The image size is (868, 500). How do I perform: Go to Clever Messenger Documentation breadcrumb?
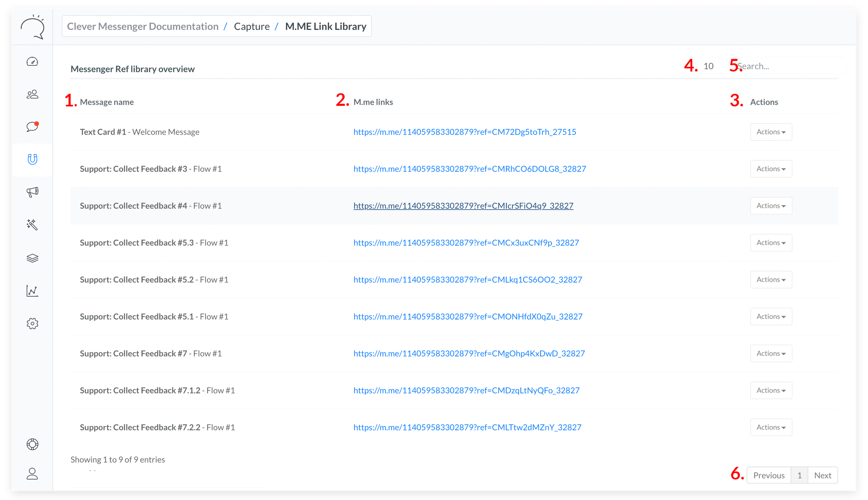click(142, 26)
